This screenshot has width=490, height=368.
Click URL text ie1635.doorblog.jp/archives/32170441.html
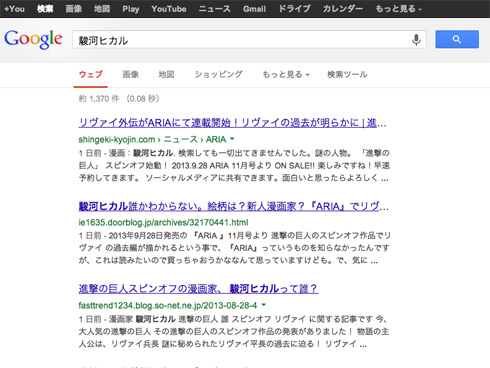click(163, 222)
